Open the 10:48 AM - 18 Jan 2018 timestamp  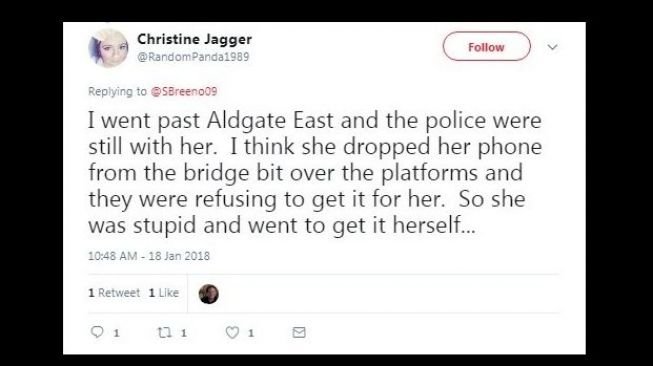tap(149, 256)
